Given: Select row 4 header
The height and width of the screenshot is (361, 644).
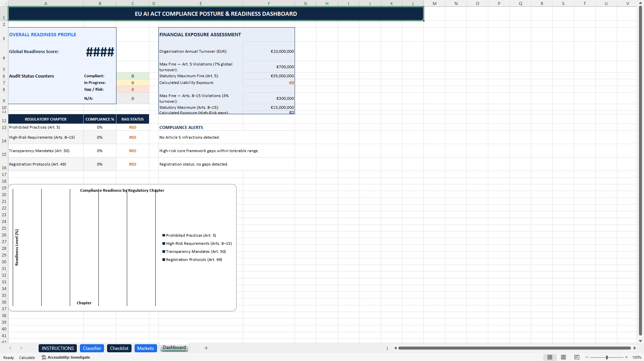Looking at the screenshot, I should point(4,51).
